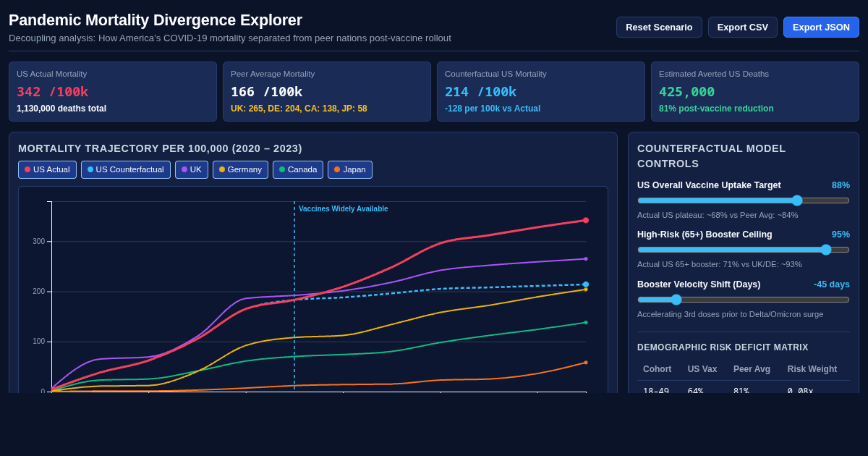Export data with Export CSV button
The height and width of the screenshot is (456, 868).
[743, 27]
